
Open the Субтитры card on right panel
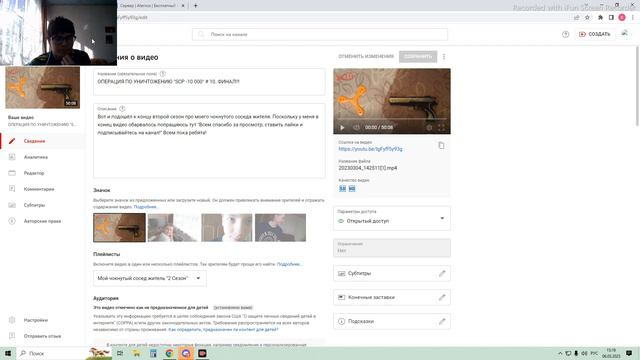(x=392, y=273)
